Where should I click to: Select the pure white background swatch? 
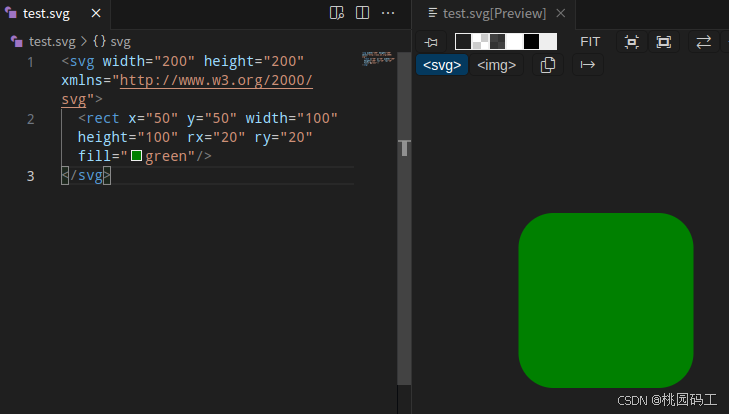pyautogui.click(x=514, y=41)
